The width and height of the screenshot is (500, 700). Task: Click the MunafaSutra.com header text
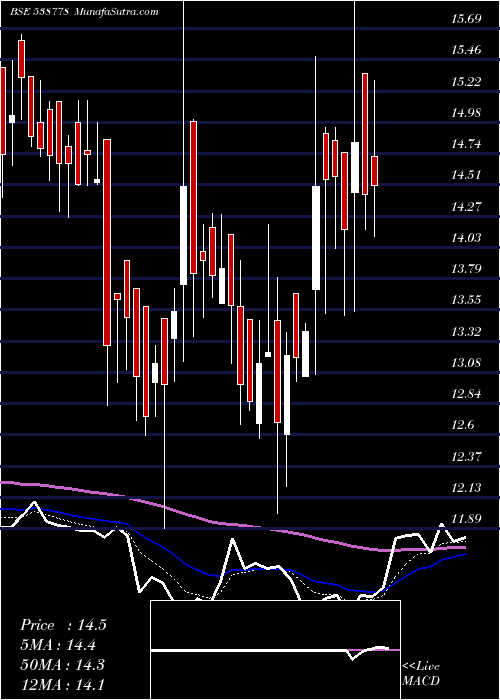coord(118,11)
